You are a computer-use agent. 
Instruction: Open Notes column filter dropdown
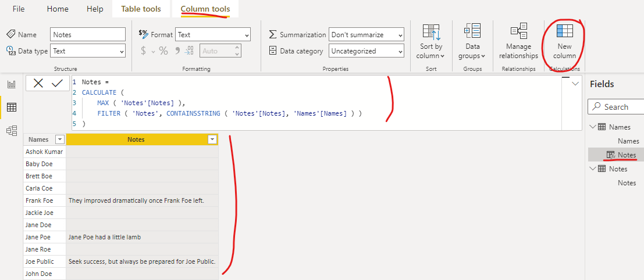(212, 139)
